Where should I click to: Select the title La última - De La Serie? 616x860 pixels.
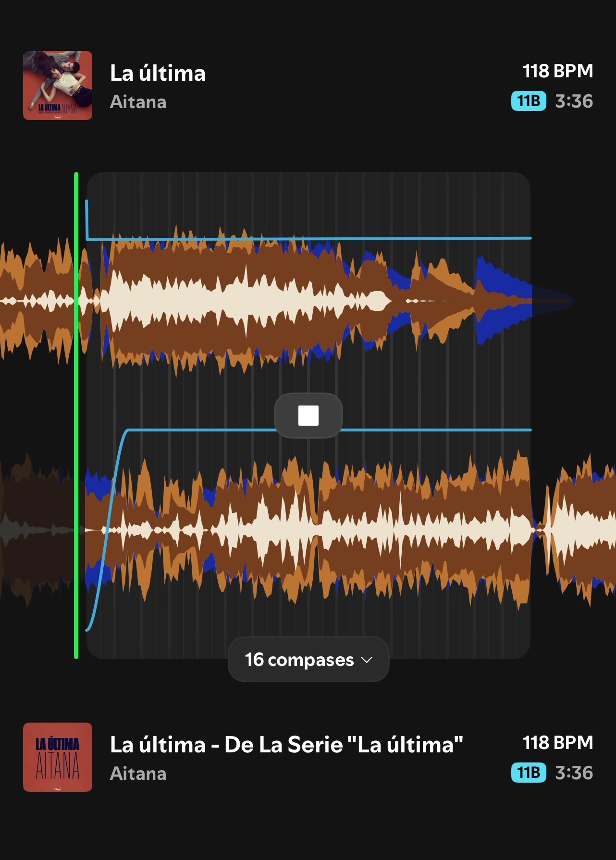pyautogui.click(x=286, y=745)
